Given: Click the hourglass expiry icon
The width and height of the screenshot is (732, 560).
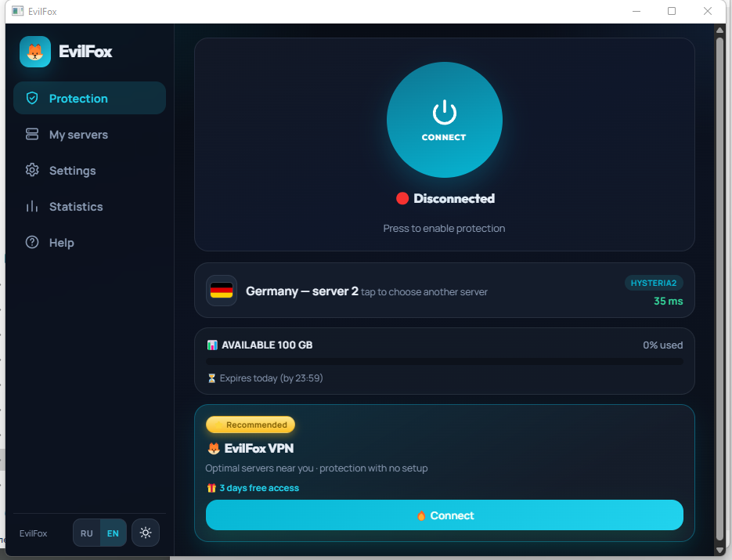Looking at the screenshot, I should pyautogui.click(x=211, y=378).
